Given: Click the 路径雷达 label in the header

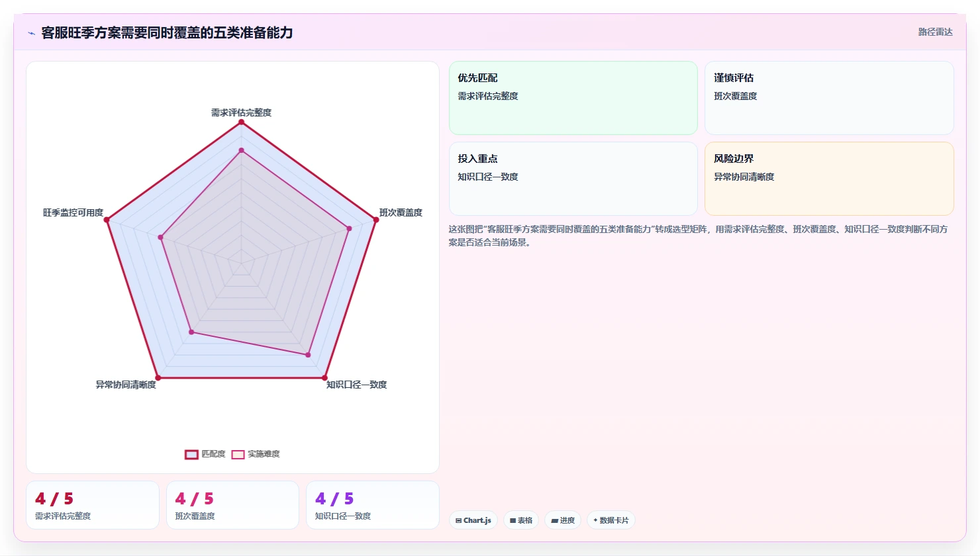Looking at the screenshot, I should pyautogui.click(x=935, y=32).
